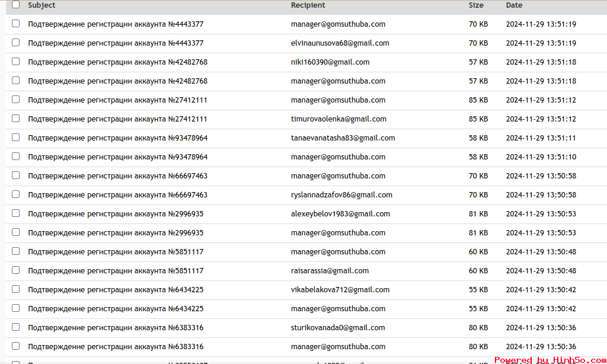607x364 pixels.
Task: Open subject №4443377 sent to elvinaunusova68@gmail.com
Action: [116, 43]
